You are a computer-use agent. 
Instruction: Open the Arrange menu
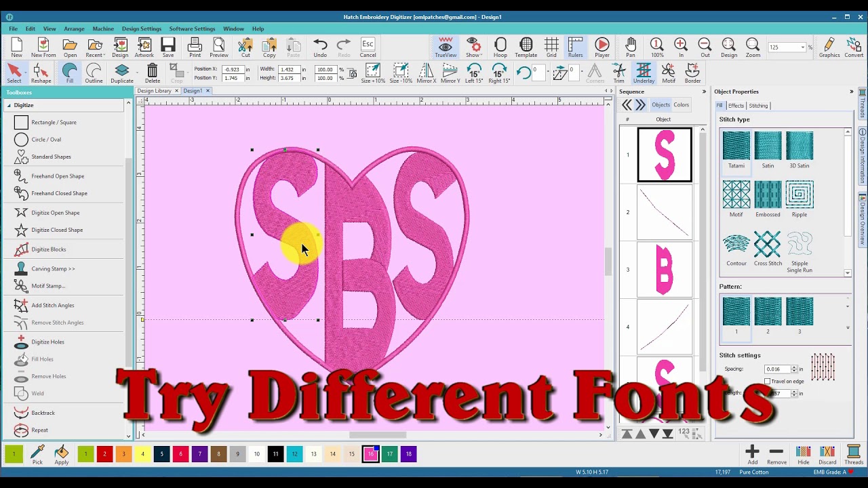74,28
